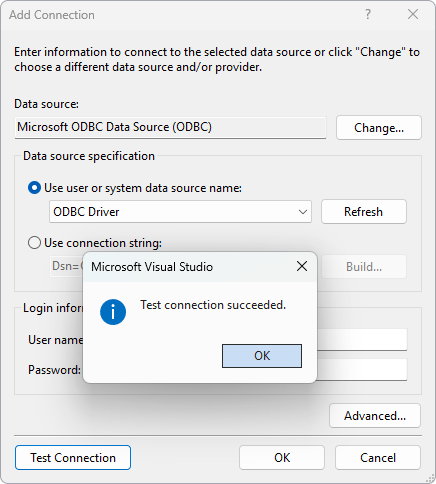The width and height of the screenshot is (436, 484).
Task: Click the 'Microsoft Visual Studio' message box title
Action: pyautogui.click(x=152, y=267)
